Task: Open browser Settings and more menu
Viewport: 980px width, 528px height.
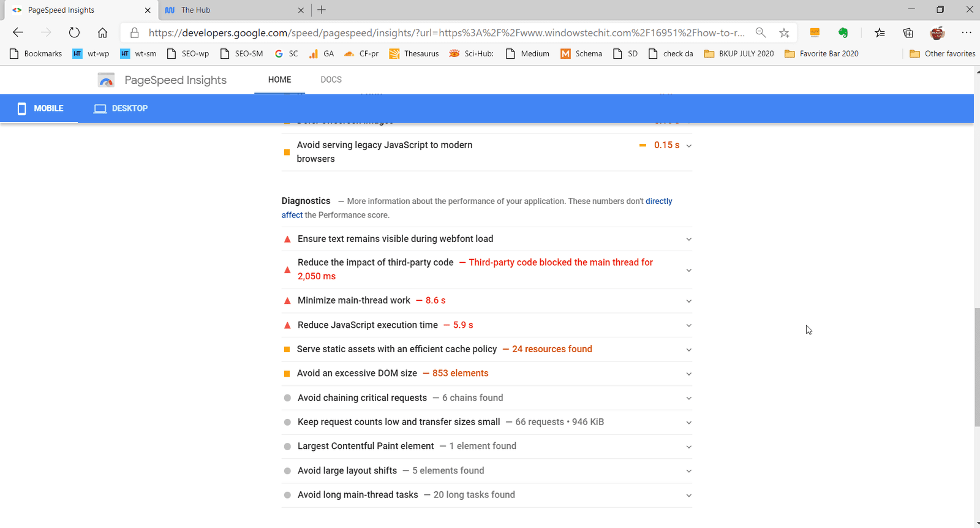Action: [x=966, y=33]
